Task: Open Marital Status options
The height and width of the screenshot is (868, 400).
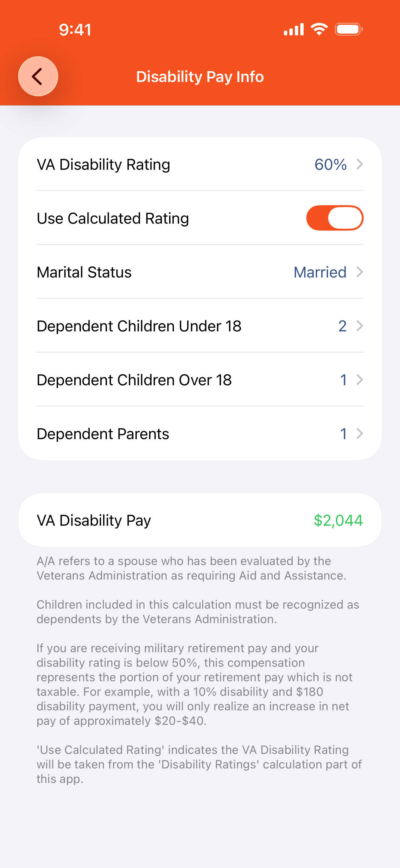Action: pyautogui.click(x=200, y=272)
